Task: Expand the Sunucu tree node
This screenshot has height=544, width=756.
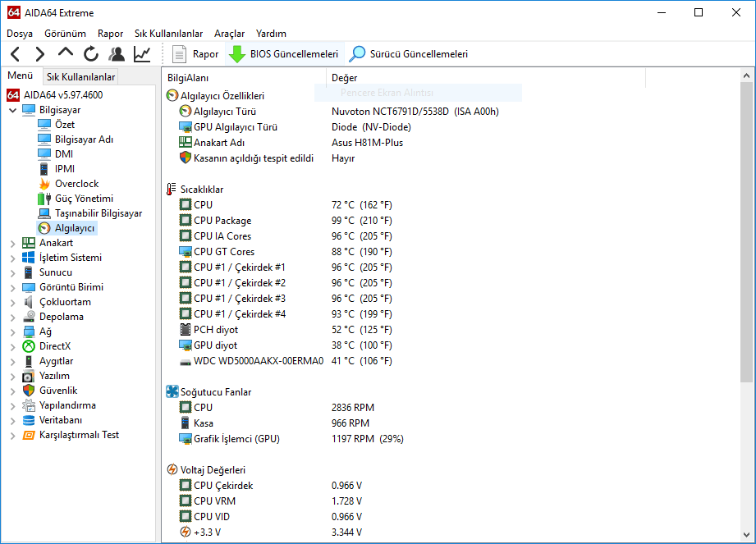Action: 13,272
